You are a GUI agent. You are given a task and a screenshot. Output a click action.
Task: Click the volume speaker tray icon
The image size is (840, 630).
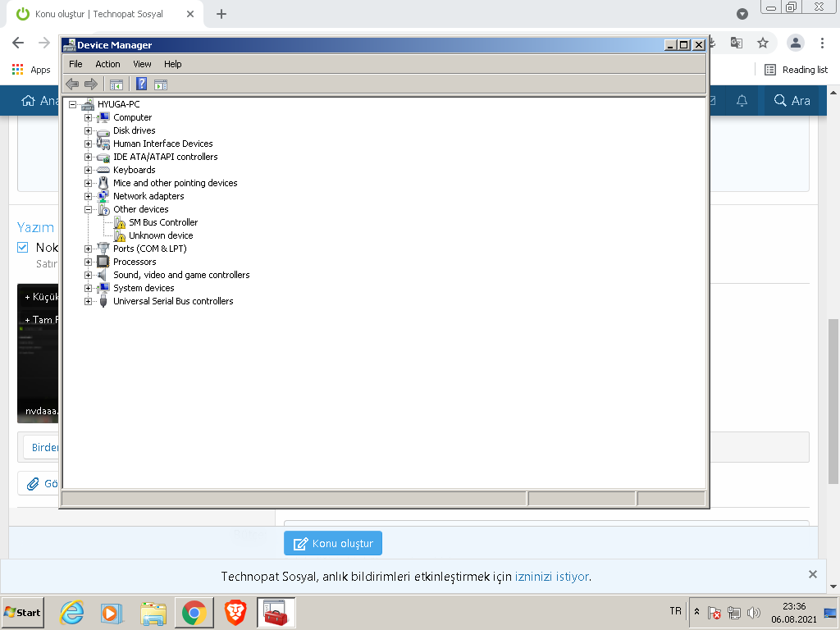(x=753, y=612)
